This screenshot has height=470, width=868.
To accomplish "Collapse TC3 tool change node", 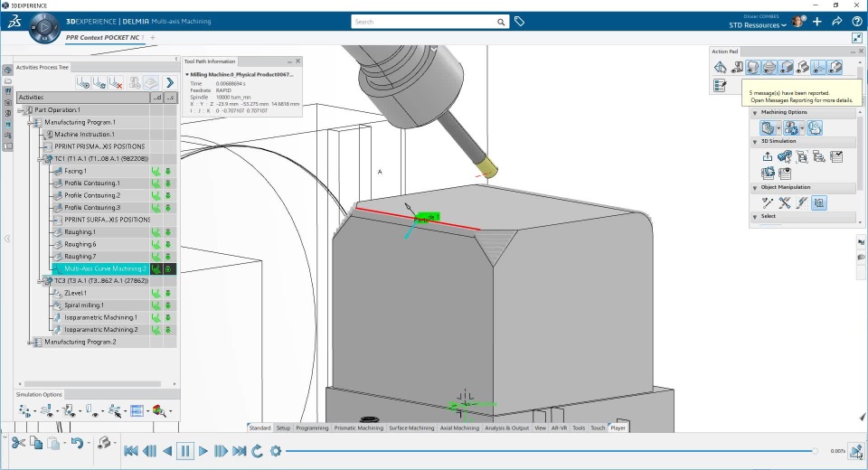I will coord(40,281).
